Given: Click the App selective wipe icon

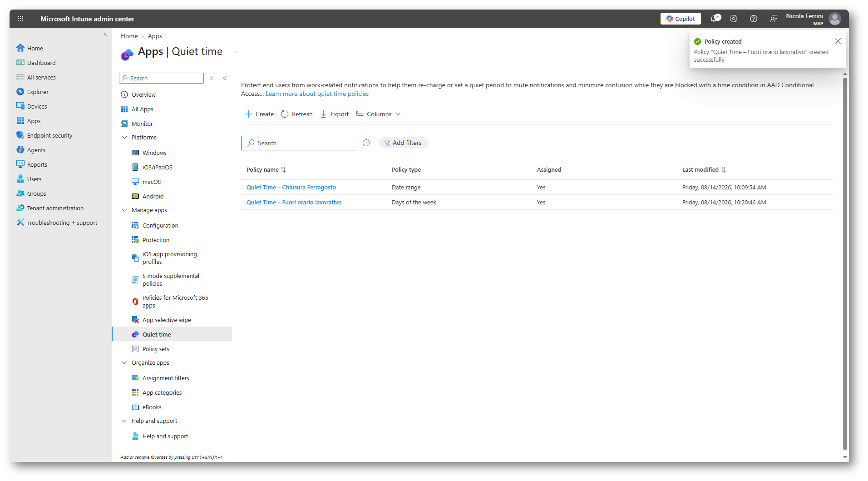Looking at the screenshot, I should click(x=135, y=320).
